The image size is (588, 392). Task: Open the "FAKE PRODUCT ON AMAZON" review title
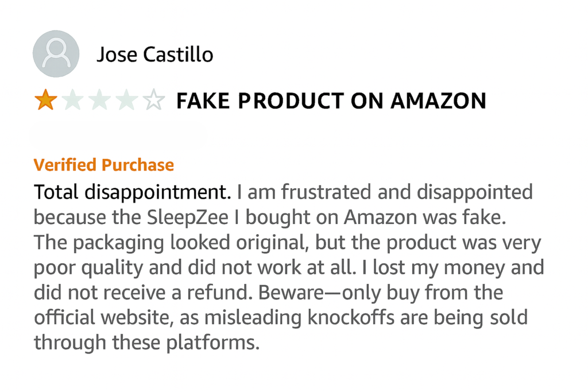(x=331, y=101)
